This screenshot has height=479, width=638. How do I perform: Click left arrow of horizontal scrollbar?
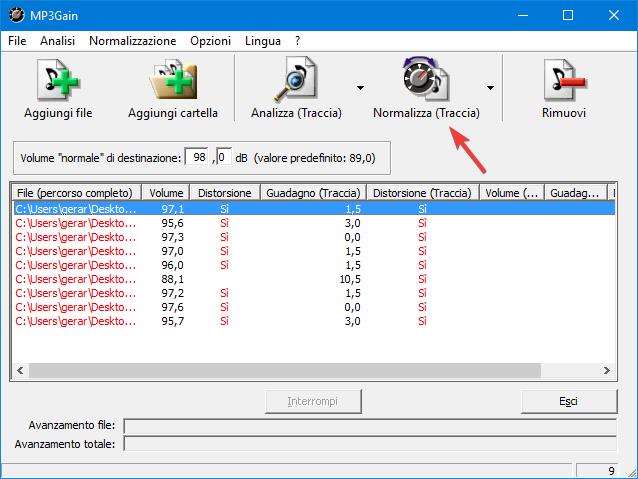tap(20, 370)
